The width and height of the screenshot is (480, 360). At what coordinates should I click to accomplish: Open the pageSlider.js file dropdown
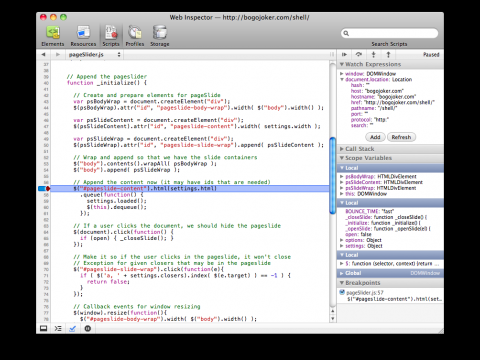tap(95, 54)
